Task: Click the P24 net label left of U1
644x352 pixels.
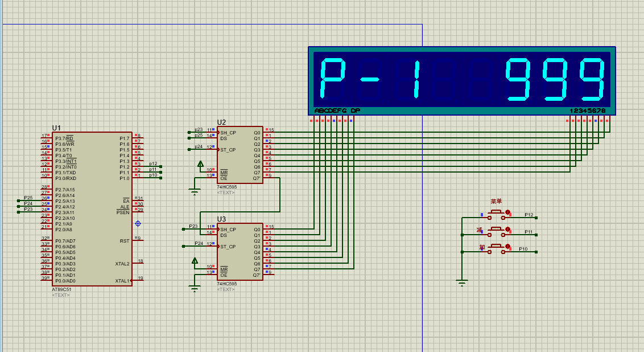Action: point(28,203)
